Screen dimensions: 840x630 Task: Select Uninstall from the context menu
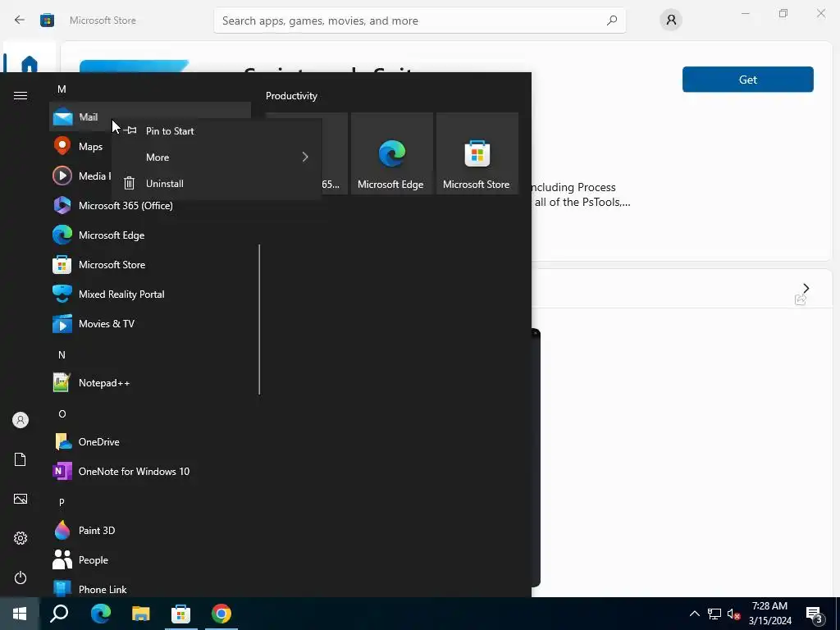tap(217, 183)
